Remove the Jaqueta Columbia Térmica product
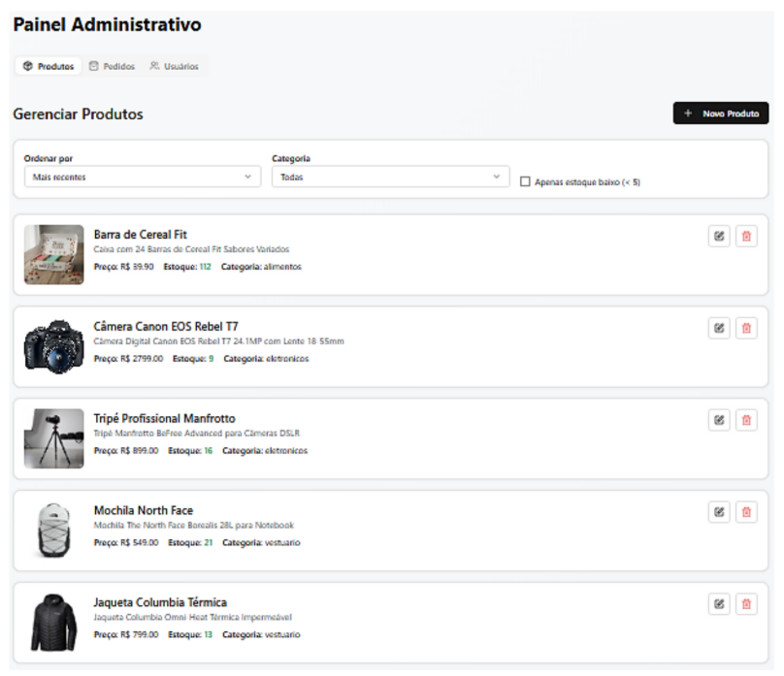784x676 pixels. pos(746,604)
